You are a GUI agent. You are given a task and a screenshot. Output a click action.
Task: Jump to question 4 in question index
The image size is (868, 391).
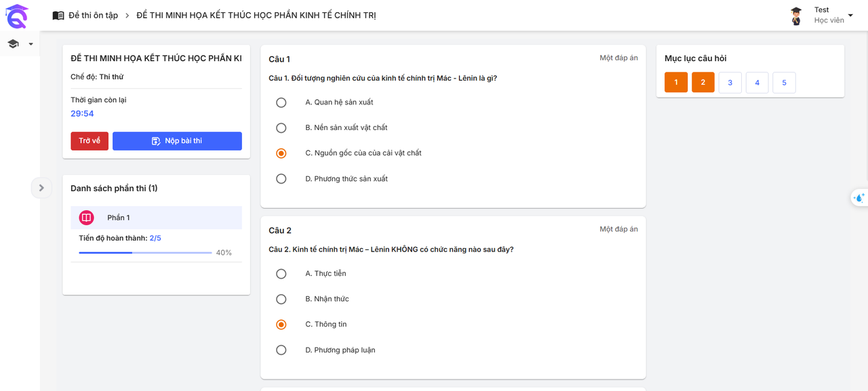pyautogui.click(x=757, y=83)
